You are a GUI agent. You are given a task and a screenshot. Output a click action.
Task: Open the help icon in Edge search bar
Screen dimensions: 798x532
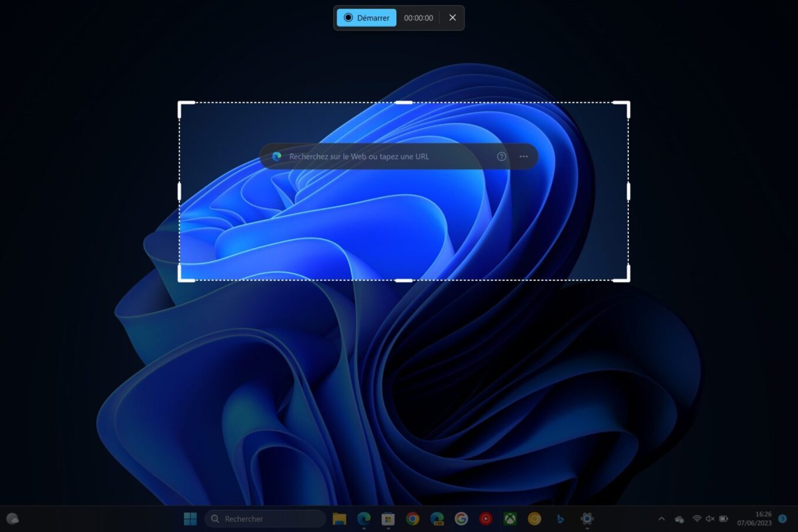(502, 157)
